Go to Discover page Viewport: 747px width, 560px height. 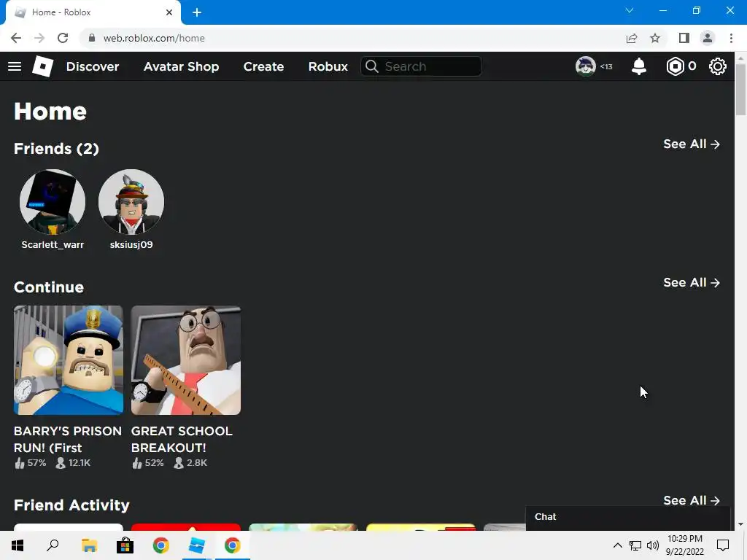click(x=93, y=66)
